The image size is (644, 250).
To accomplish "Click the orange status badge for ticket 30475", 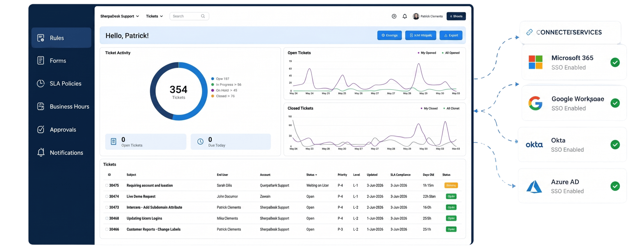I will point(451,186).
